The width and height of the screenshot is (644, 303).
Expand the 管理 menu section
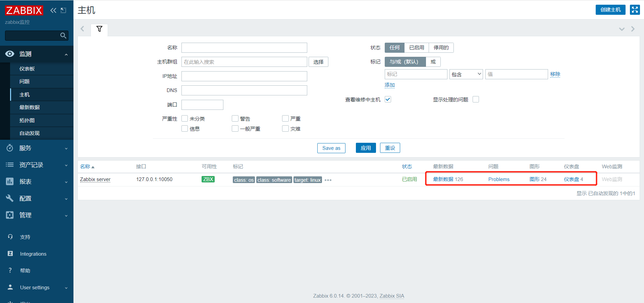[x=66, y=216]
